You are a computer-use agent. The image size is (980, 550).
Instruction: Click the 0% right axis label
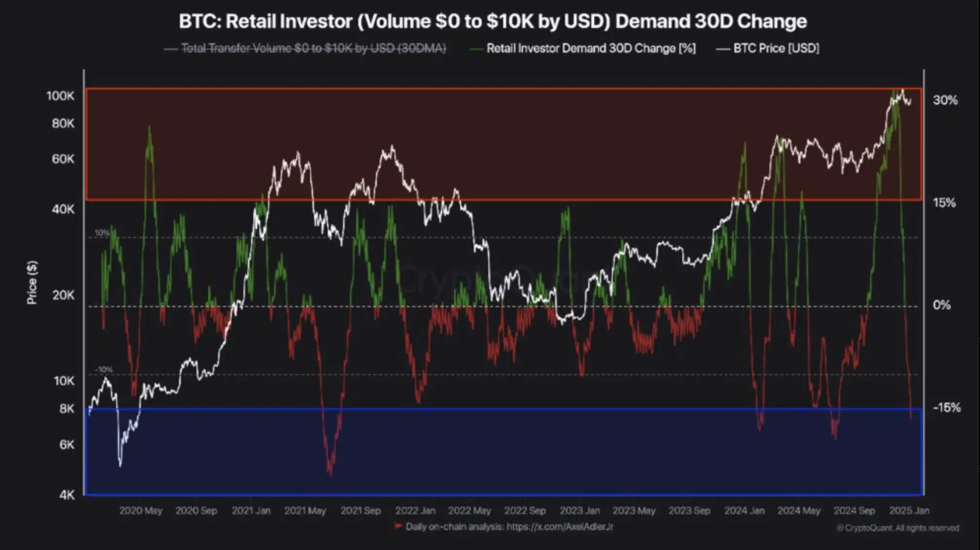tap(942, 305)
